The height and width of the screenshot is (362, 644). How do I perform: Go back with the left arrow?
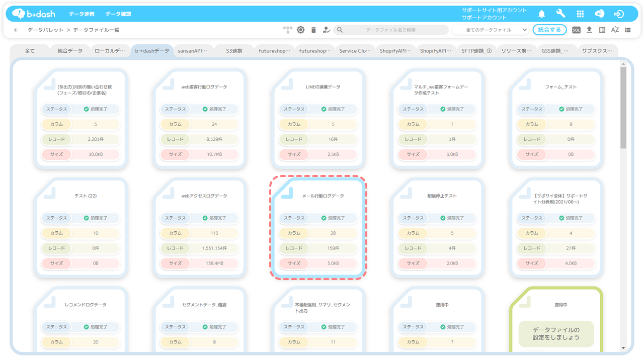[x=16, y=30]
